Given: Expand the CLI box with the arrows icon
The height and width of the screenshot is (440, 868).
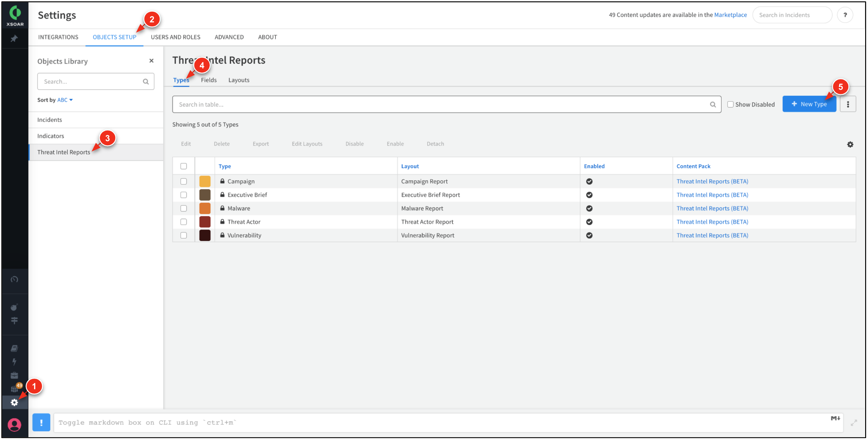Looking at the screenshot, I should tap(853, 423).
